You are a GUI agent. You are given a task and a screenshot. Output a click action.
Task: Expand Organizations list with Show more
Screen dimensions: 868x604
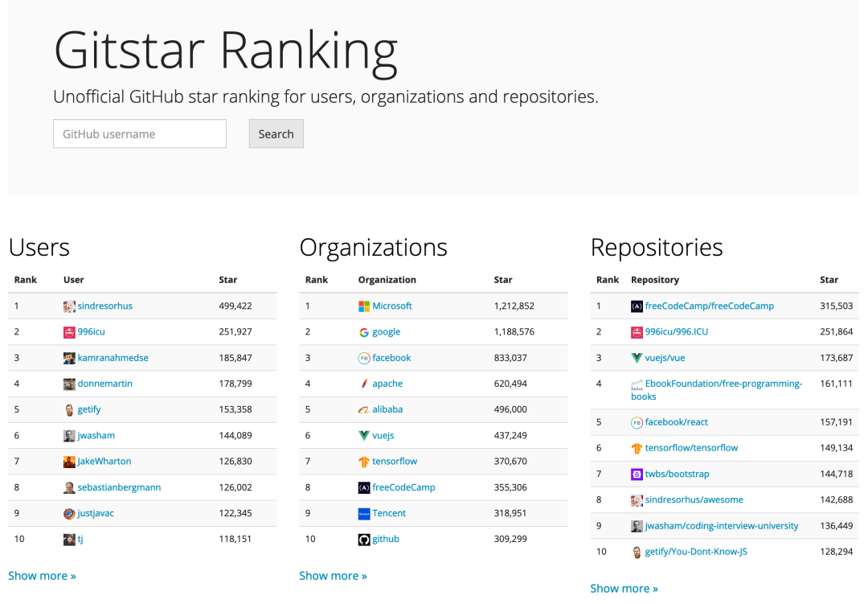[333, 576]
